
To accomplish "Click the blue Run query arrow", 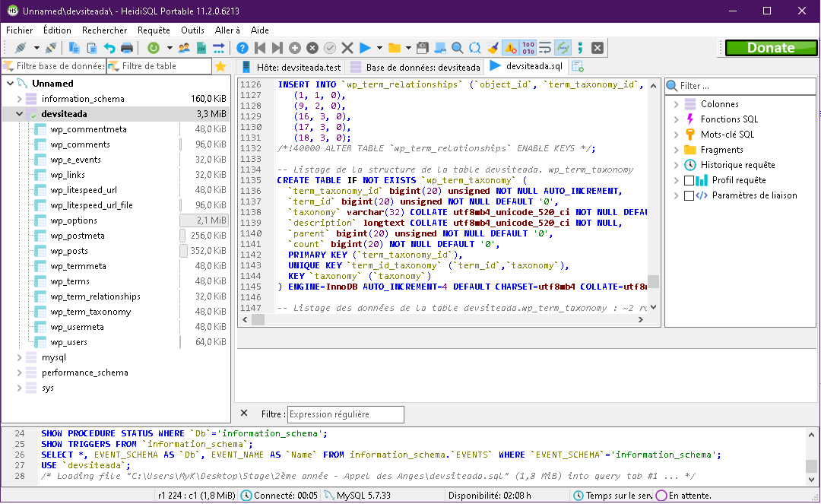I will (365, 48).
